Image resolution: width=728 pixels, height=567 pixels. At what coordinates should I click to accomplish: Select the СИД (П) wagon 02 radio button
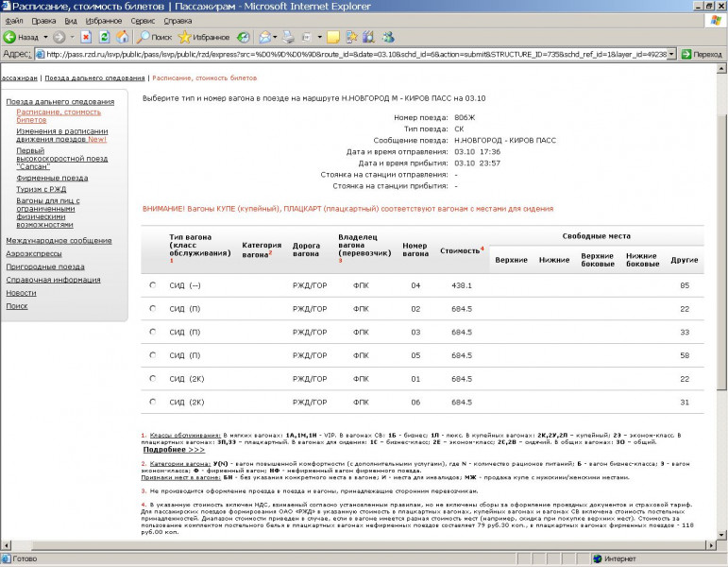153,308
